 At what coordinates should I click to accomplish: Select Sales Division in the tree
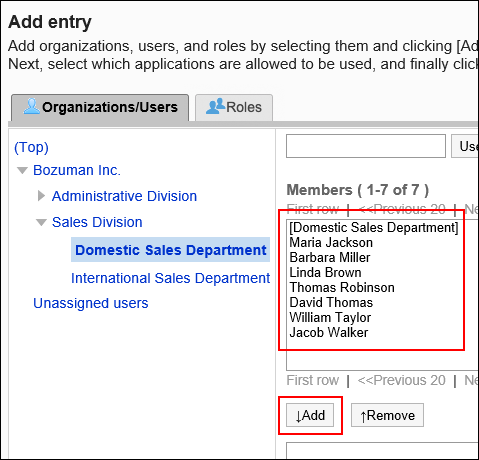tap(97, 222)
